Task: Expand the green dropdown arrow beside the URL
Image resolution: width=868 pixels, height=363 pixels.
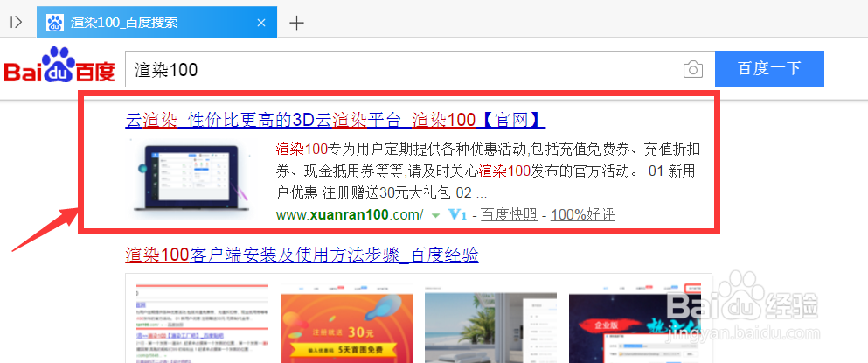Action: click(436, 215)
